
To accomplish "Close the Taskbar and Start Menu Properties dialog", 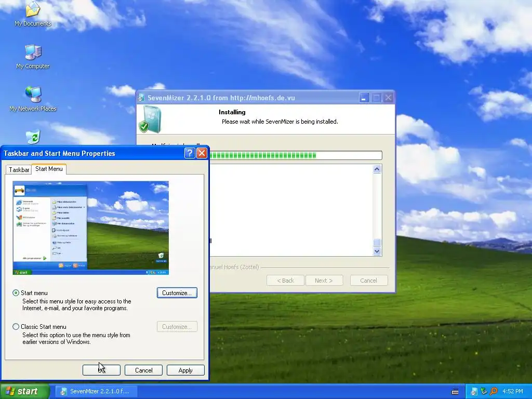I will click(x=202, y=153).
